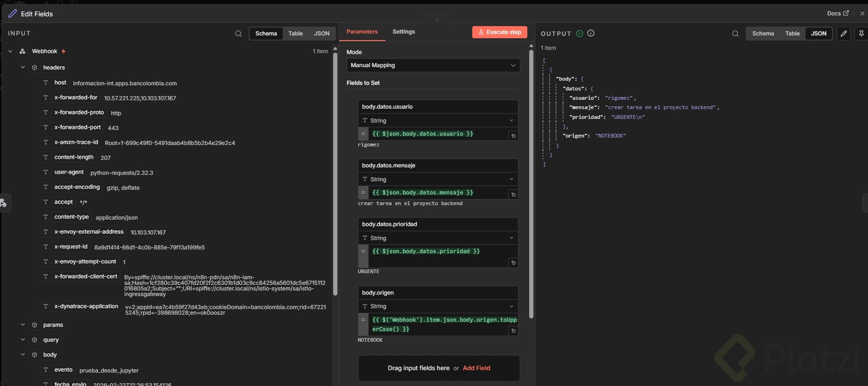Image resolution: width=868 pixels, height=386 pixels.
Task: Open the String type dropdown for body.datos.mensaje
Action: [438, 179]
